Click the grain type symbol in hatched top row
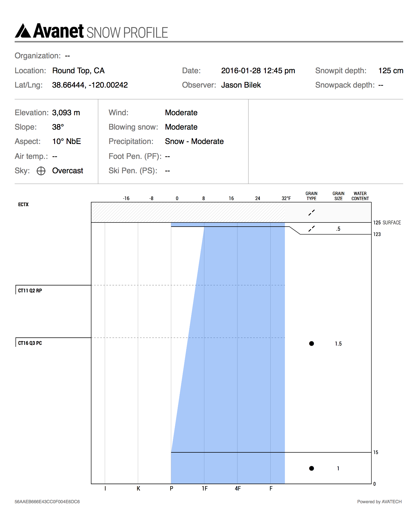420x514 pixels. point(311,213)
